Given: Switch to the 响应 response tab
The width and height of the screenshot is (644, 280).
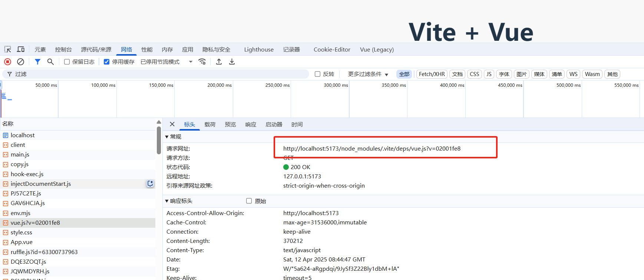Looking at the screenshot, I should tap(251, 125).
